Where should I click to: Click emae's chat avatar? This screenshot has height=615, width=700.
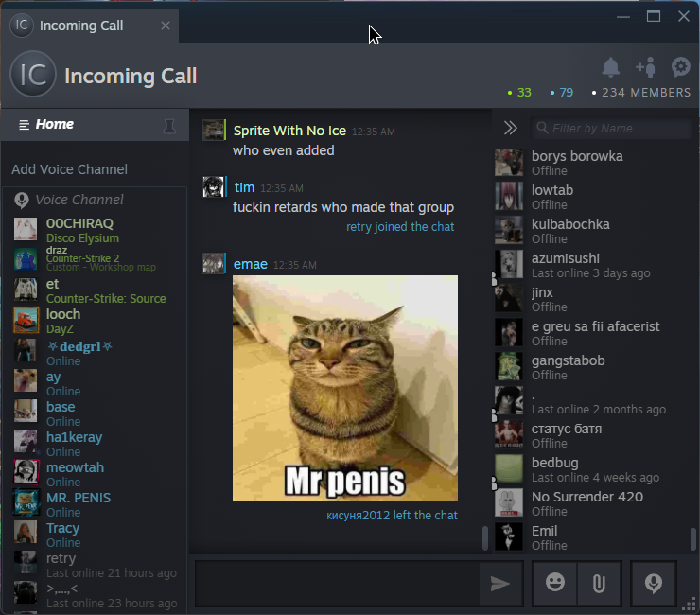214,263
